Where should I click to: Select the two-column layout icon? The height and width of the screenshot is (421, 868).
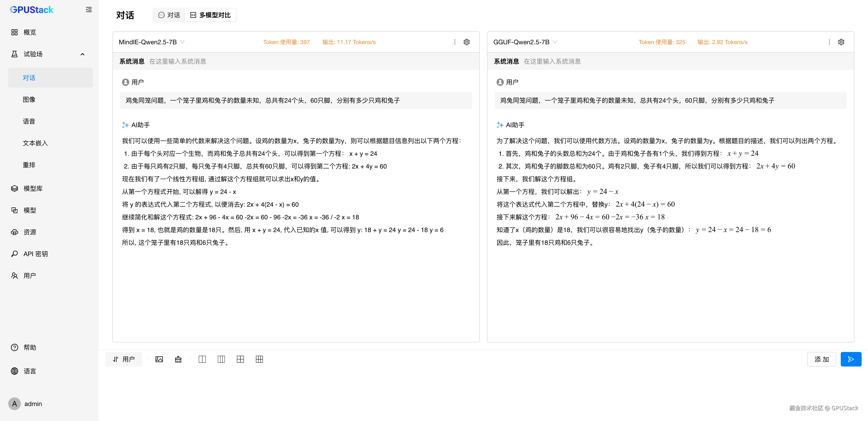(202, 359)
